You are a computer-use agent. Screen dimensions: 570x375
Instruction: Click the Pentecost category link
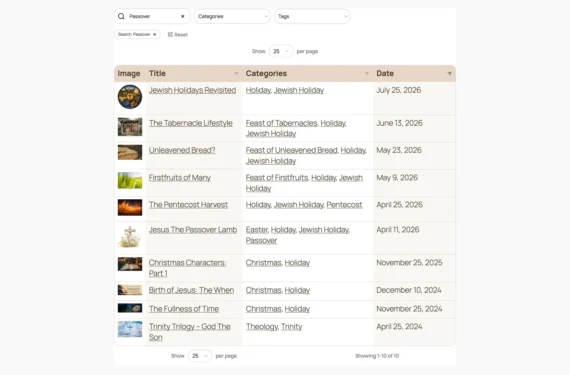coord(344,205)
